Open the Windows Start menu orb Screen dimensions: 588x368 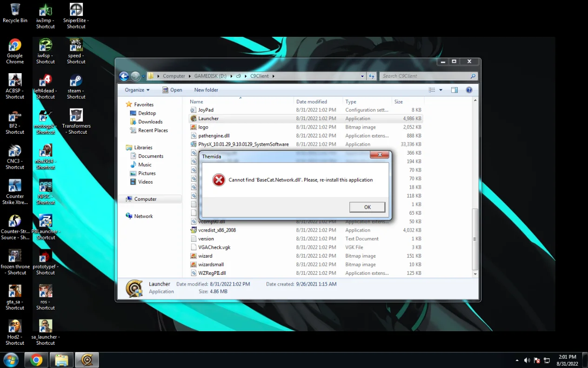click(11, 360)
